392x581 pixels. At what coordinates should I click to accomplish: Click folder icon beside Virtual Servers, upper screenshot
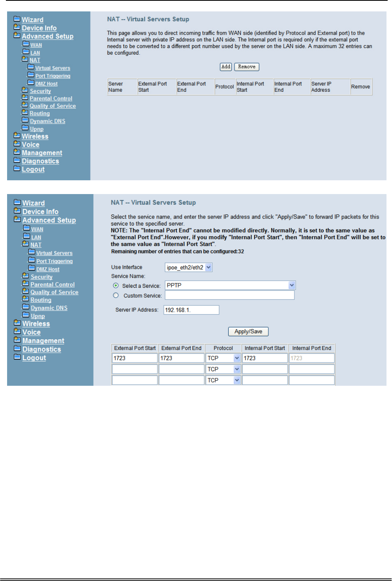[x=31, y=67]
